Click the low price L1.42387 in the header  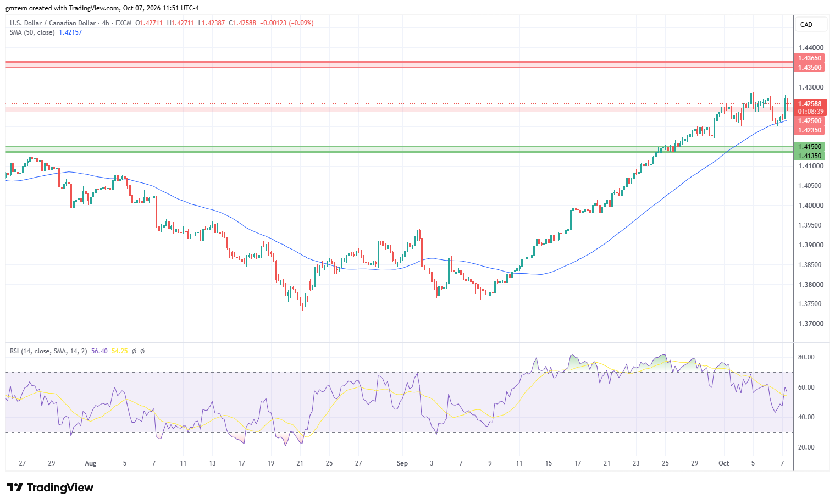[212, 23]
